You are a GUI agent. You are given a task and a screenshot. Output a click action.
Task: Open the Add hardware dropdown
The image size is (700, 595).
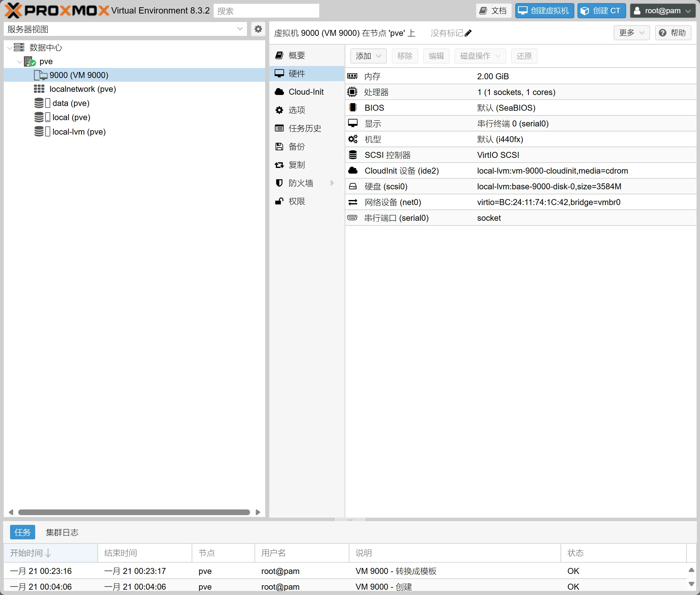368,56
